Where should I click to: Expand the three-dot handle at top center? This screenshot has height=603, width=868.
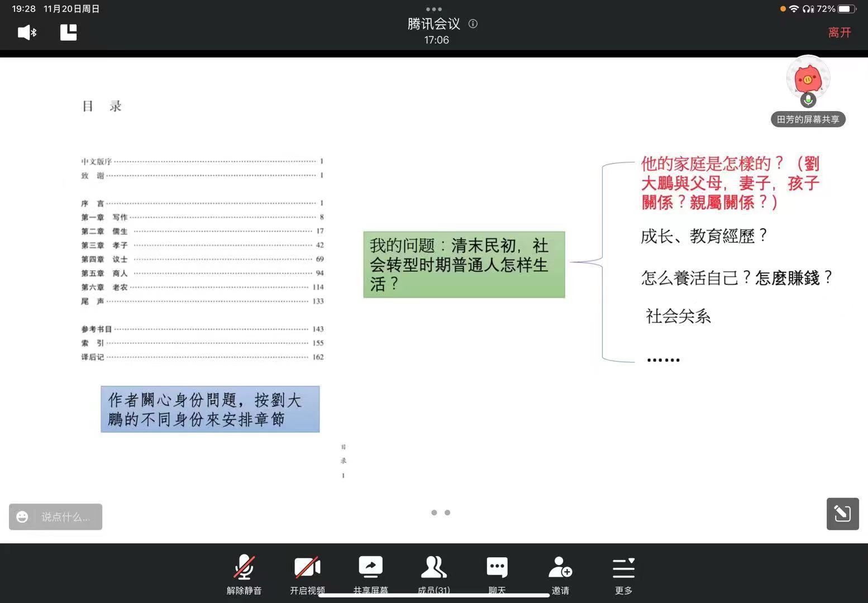pos(434,9)
